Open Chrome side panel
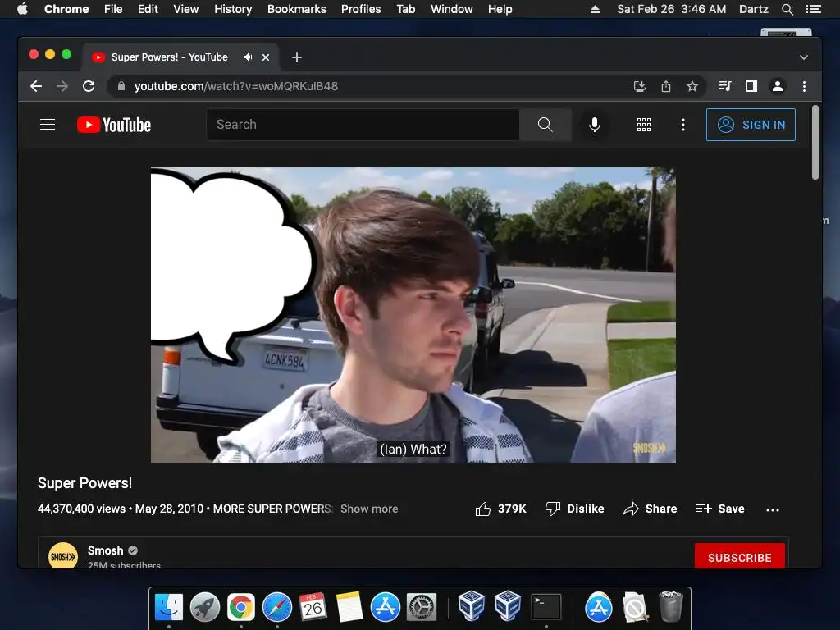Image resolution: width=840 pixels, height=630 pixels. [x=751, y=86]
